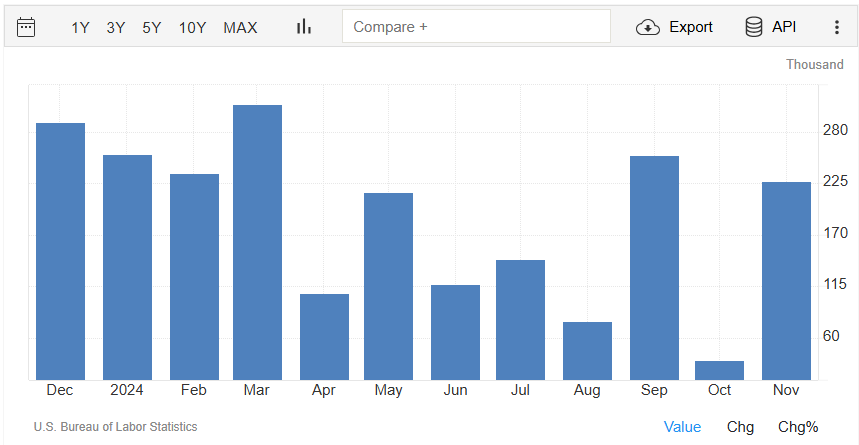
Task: Click the Feb x-axis label
Action: 194,390
